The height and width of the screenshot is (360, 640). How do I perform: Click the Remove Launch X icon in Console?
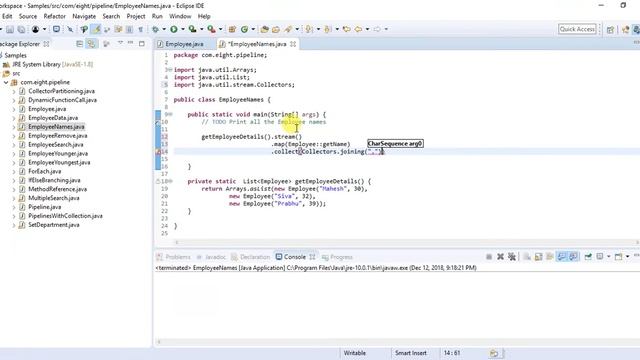pos(500,257)
